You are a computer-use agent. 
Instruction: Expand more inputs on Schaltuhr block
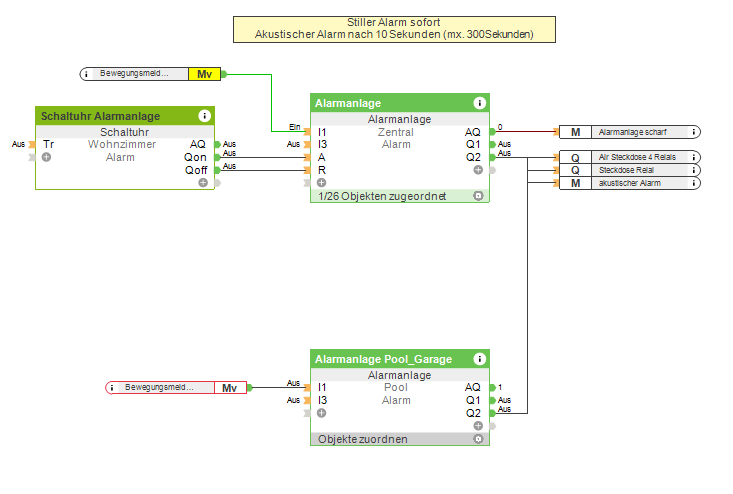pyautogui.click(x=46, y=157)
